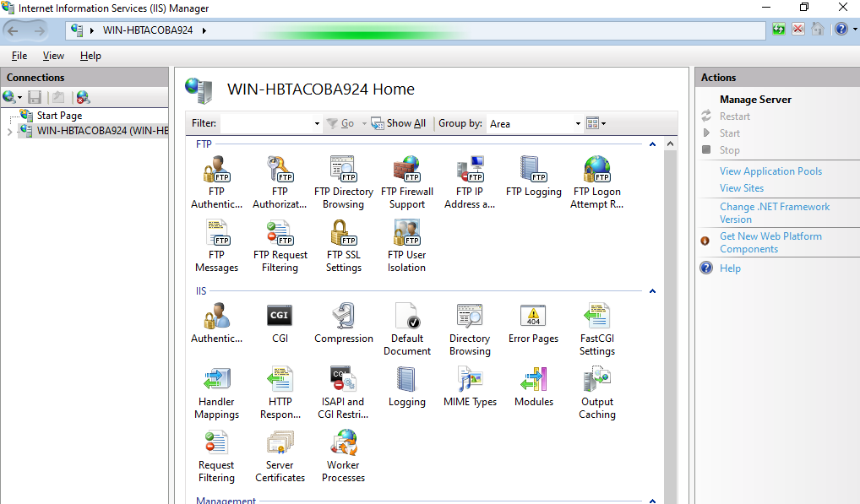Open Group by Area dropdown
Screen dimensions: 860x504
578,124
